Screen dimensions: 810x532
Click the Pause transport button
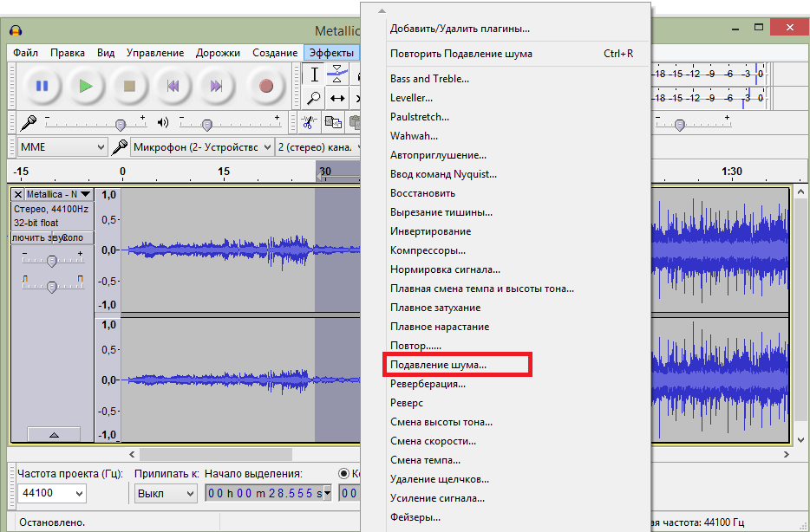pyautogui.click(x=42, y=86)
